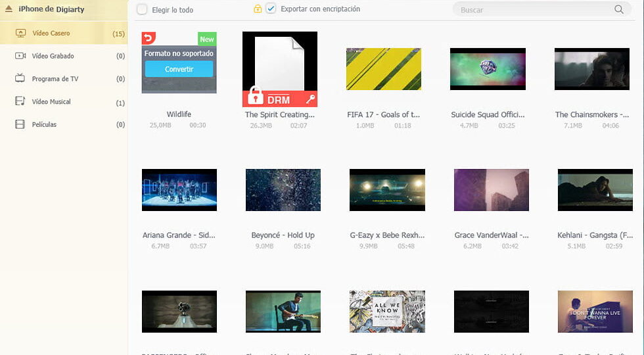Click the Ariana Grande - Sid... title
644x355 pixels.
tap(179, 235)
